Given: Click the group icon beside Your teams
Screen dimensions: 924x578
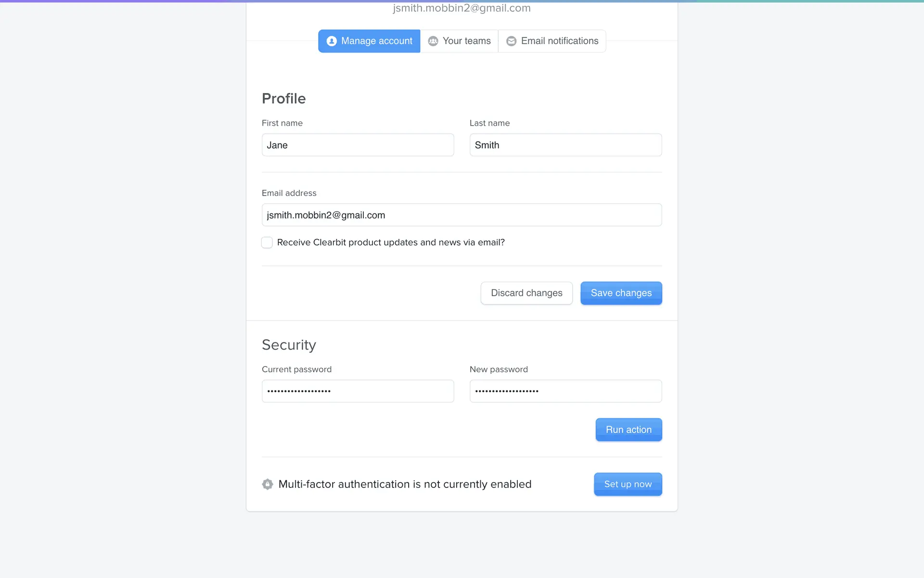Looking at the screenshot, I should (433, 41).
